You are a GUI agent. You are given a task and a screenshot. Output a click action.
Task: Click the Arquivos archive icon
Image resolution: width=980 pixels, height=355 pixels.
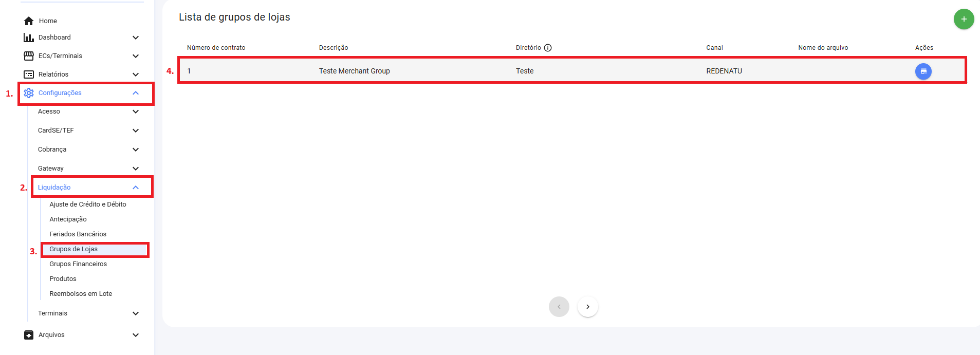point(29,335)
